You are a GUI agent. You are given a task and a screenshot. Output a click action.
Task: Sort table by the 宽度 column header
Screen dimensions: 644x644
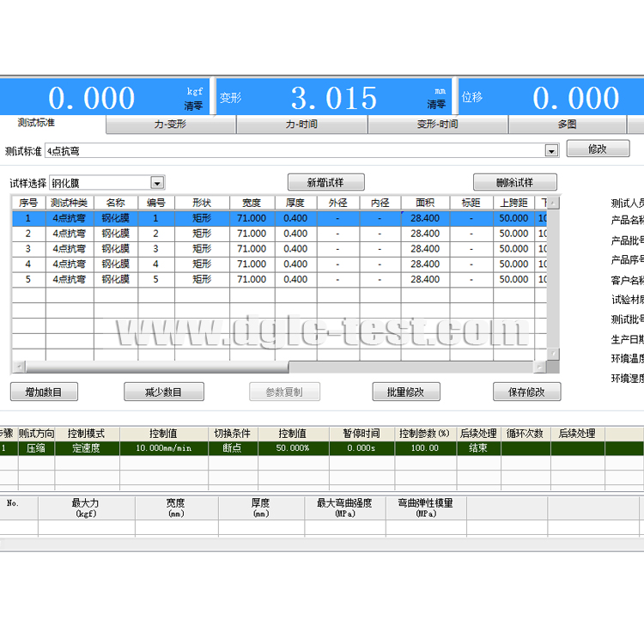[252, 204]
